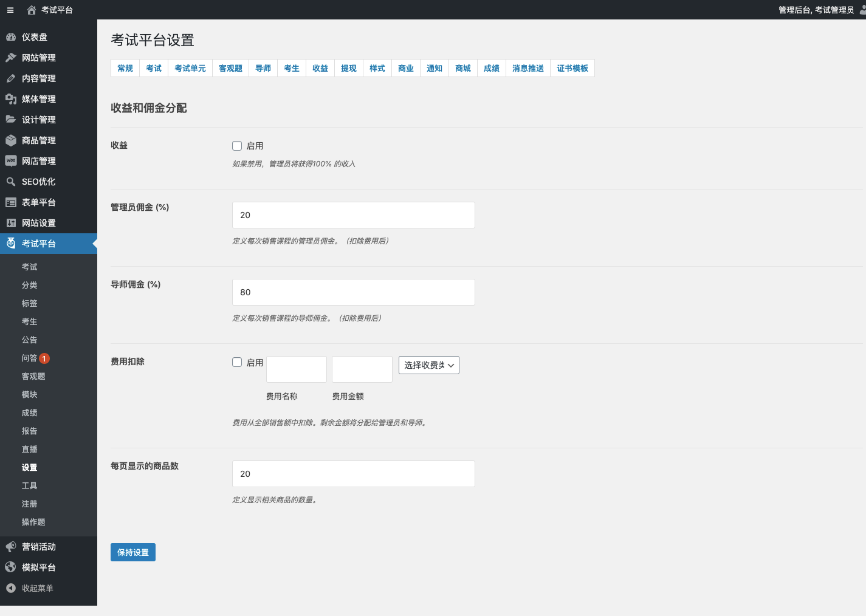
Task: Open the 样式 tab
Action: coord(377,68)
